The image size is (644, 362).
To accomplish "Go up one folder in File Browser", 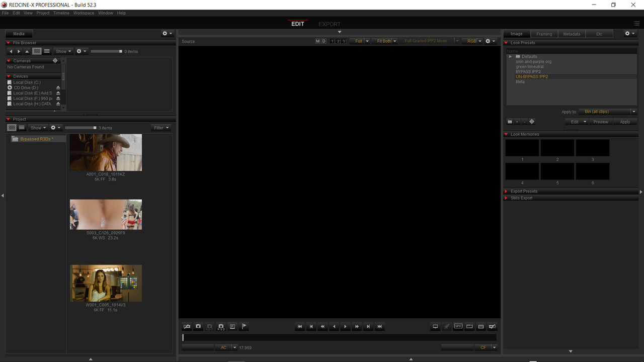I will point(27,51).
